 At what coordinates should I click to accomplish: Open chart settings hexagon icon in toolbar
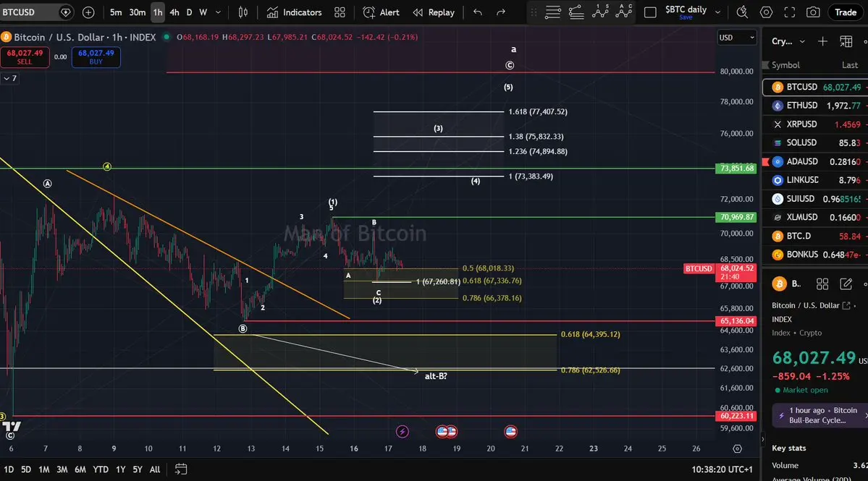click(766, 12)
